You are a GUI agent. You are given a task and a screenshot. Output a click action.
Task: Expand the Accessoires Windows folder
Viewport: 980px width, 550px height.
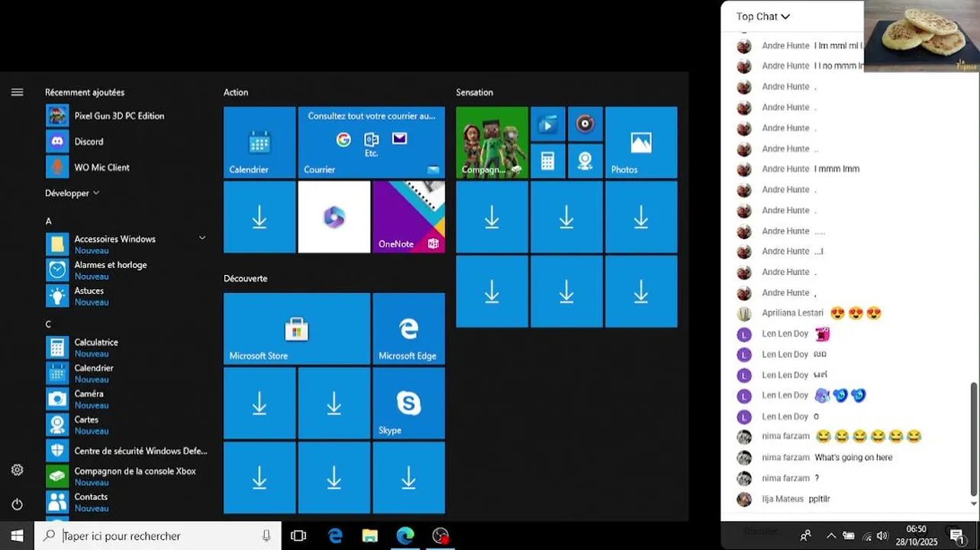[127, 244]
